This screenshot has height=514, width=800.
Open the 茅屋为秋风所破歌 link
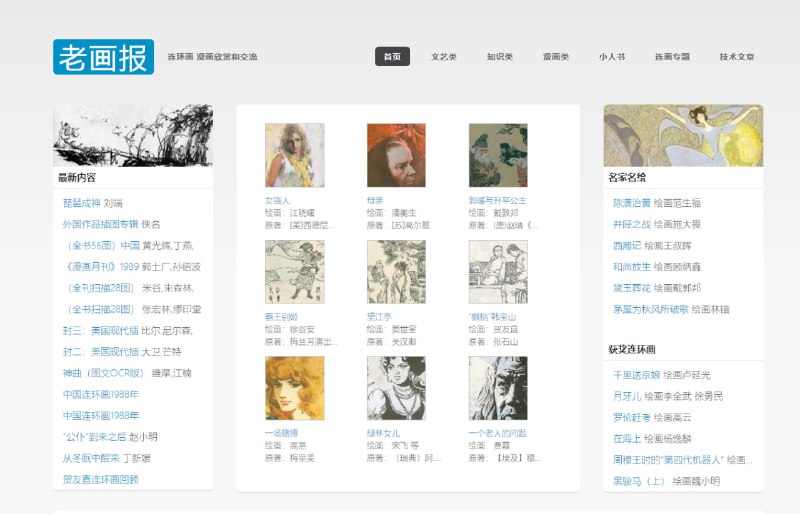coord(651,309)
